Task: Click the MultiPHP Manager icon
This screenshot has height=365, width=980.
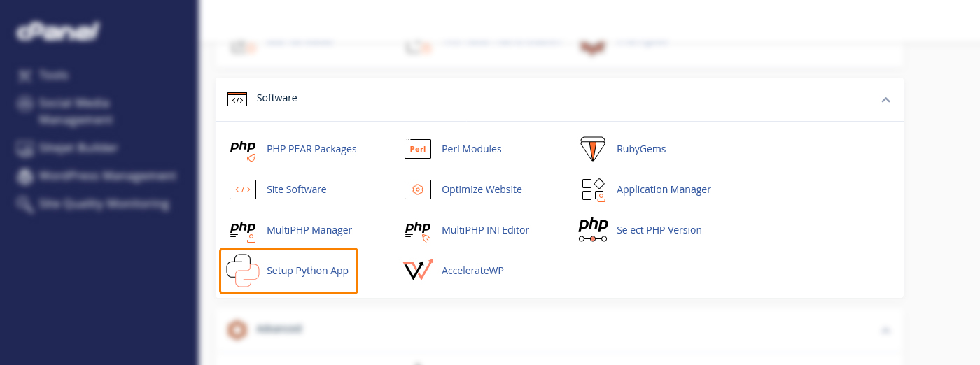Action: (243, 230)
